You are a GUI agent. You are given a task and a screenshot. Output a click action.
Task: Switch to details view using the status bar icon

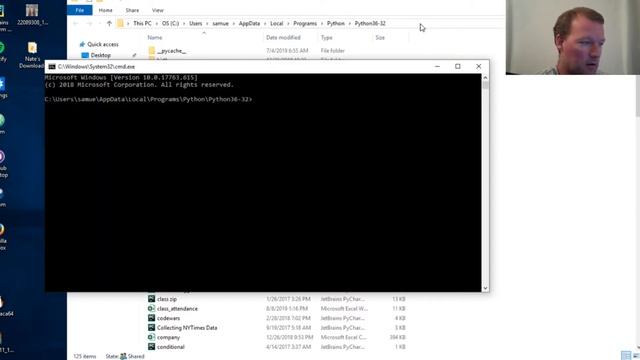point(626,356)
